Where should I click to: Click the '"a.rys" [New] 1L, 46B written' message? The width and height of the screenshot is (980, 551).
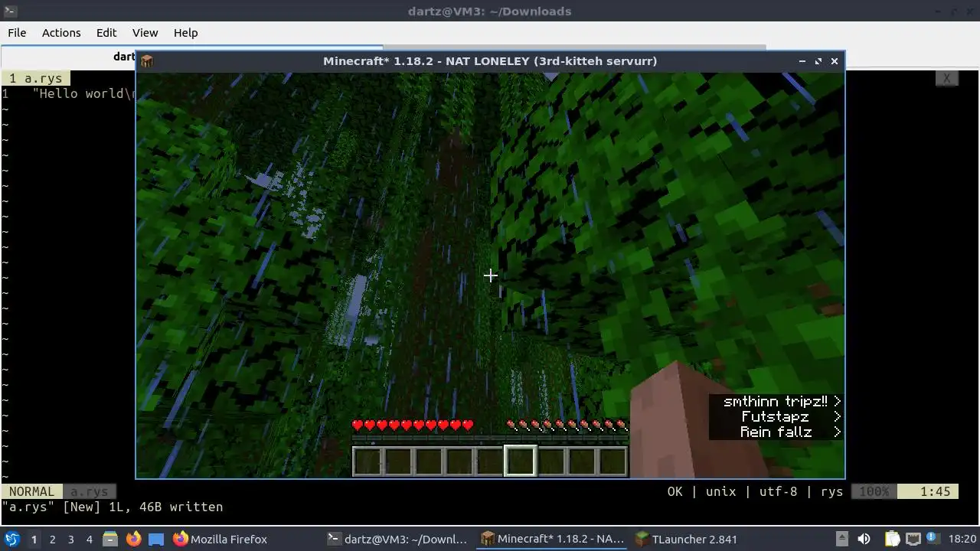[113, 507]
